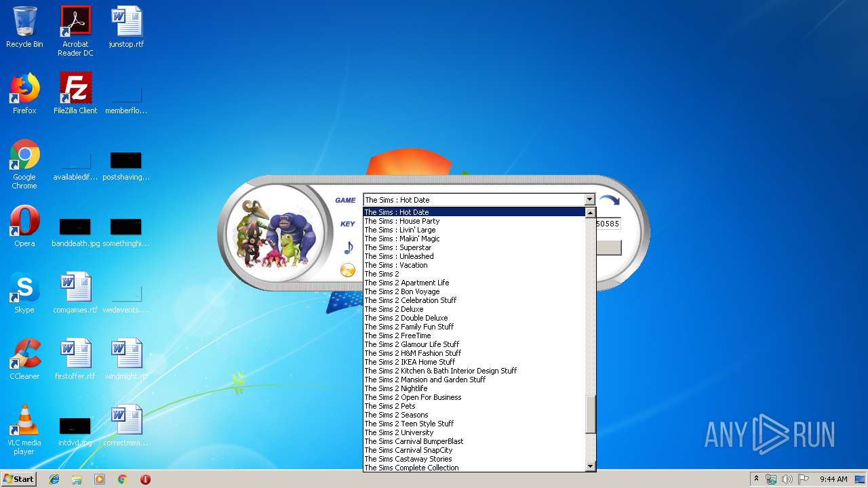Select The Sims 2 Celebration Stuff
The height and width of the screenshot is (488, 868).
pos(474,300)
